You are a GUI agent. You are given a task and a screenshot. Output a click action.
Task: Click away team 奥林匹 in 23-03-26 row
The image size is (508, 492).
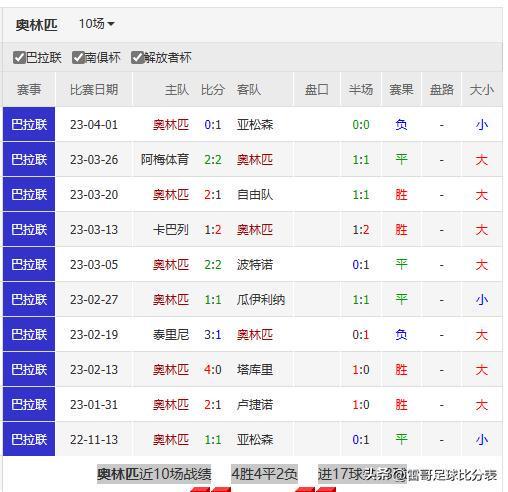(255, 160)
